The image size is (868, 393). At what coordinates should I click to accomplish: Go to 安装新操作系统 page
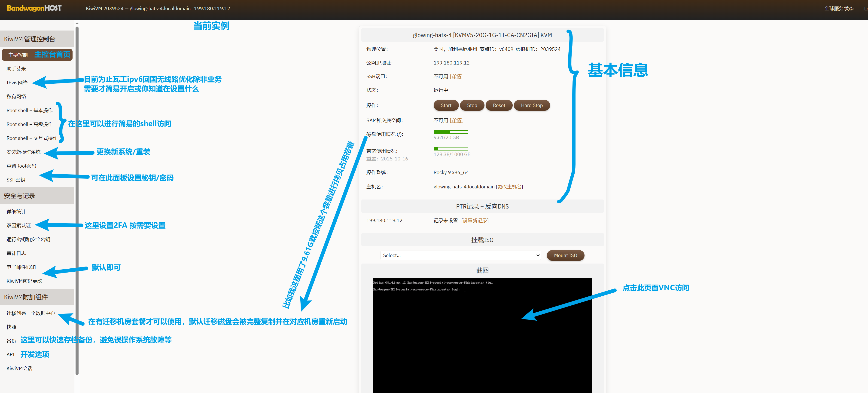coord(24,152)
